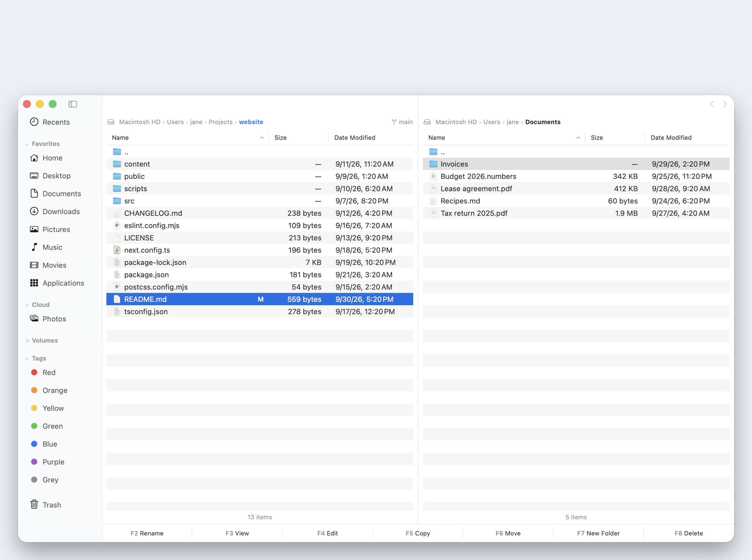
Task: Collapse the Favorites section
Action: click(x=27, y=144)
